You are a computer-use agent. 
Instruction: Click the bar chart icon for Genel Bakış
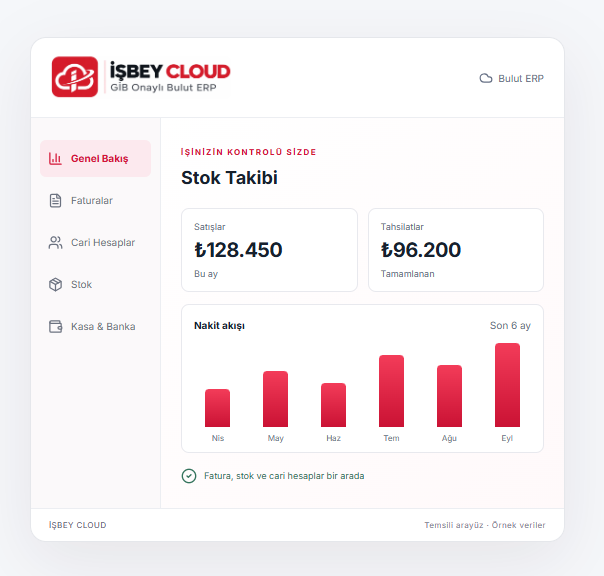[x=55, y=158]
